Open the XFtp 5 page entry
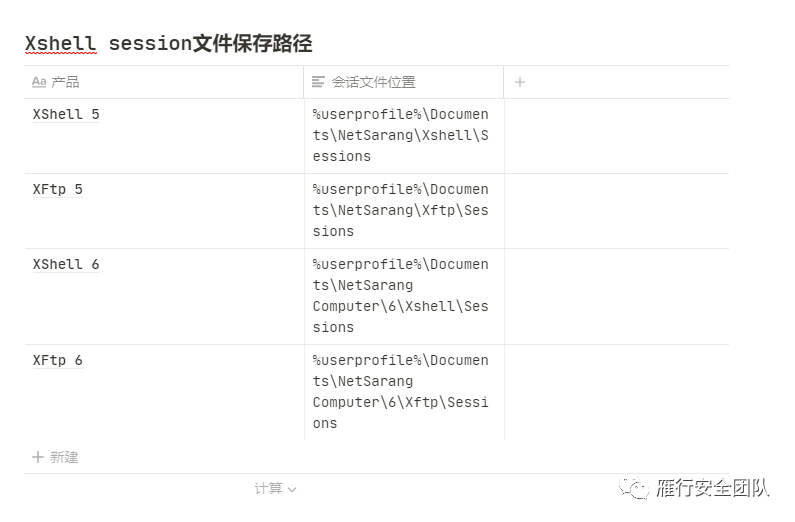The height and width of the screenshot is (522, 795). (57, 190)
